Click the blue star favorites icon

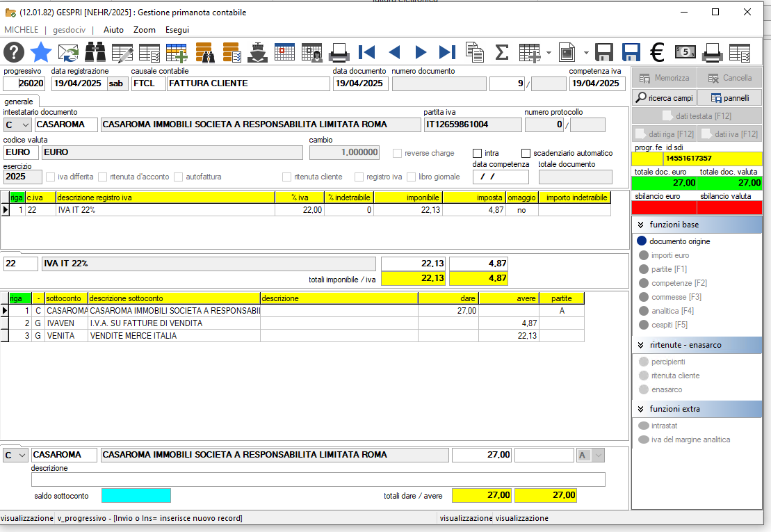[41, 52]
